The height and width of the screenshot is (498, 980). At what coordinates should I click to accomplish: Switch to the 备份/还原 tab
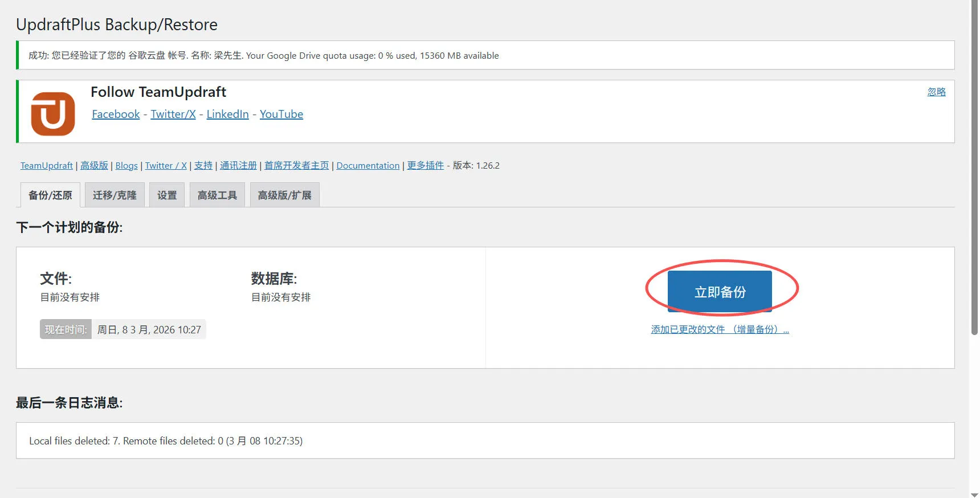click(x=50, y=195)
